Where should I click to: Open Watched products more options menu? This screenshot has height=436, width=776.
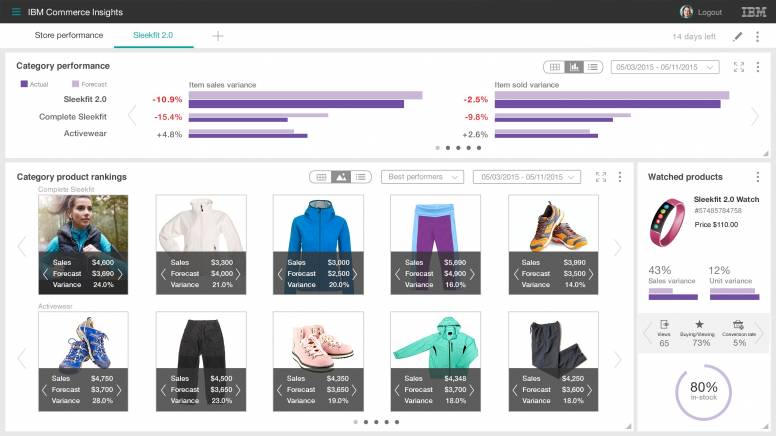tap(757, 177)
